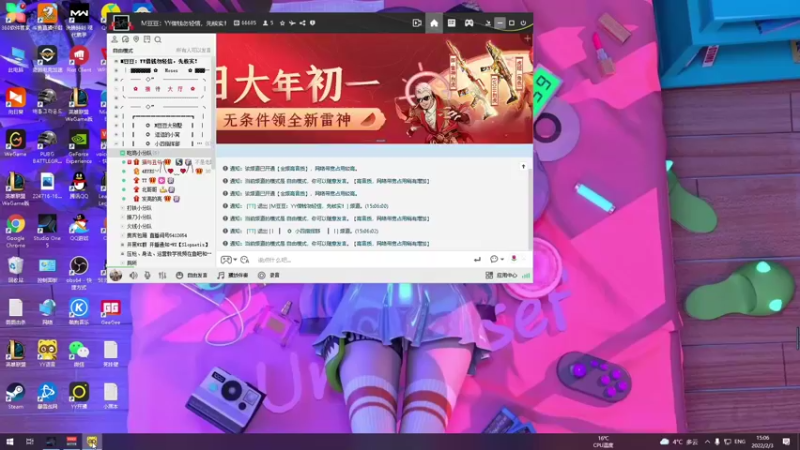The width and height of the screenshot is (800, 450).
Task: Click the share icon in YY header
Action: point(303,23)
